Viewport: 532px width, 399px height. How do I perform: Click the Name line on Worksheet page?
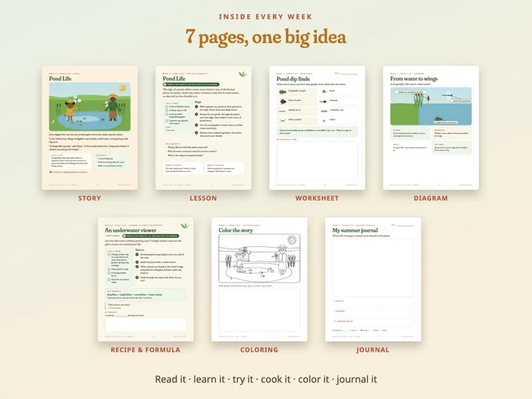[349, 74]
